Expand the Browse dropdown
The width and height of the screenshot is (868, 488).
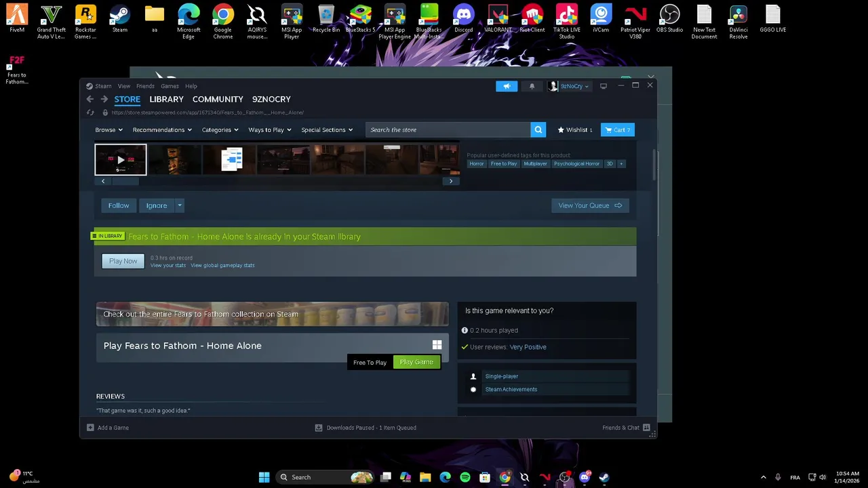(108, 129)
